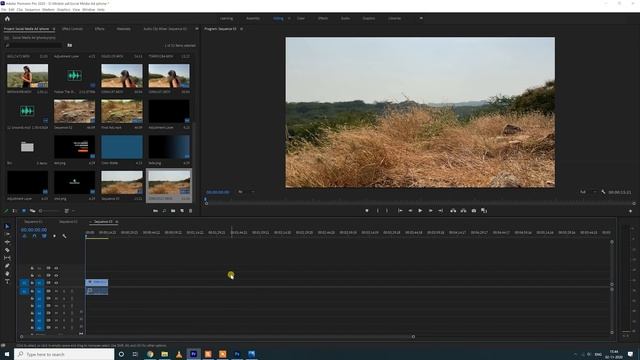
Task: Select the Slip tool
Action: point(7,258)
